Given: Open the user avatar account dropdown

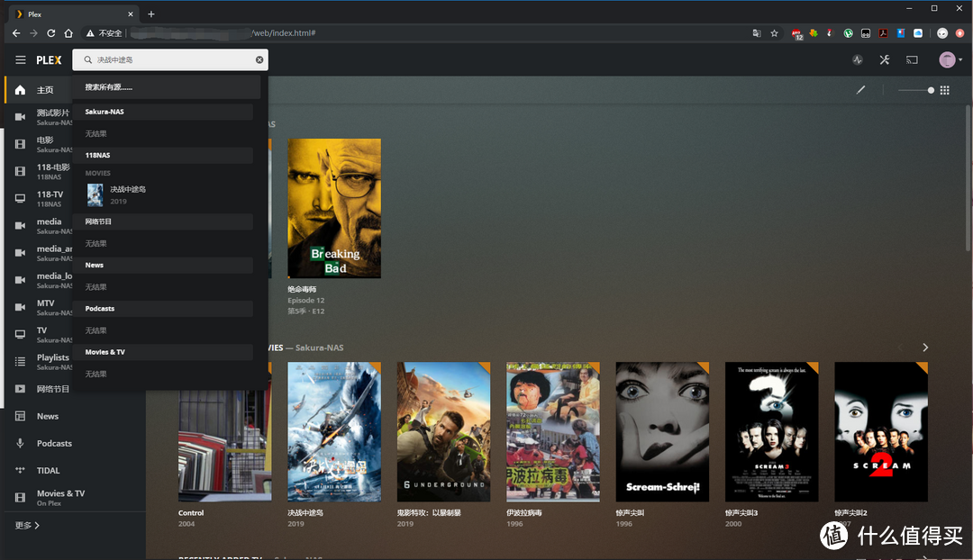Looking at the screenshot, I should [950, 59].
